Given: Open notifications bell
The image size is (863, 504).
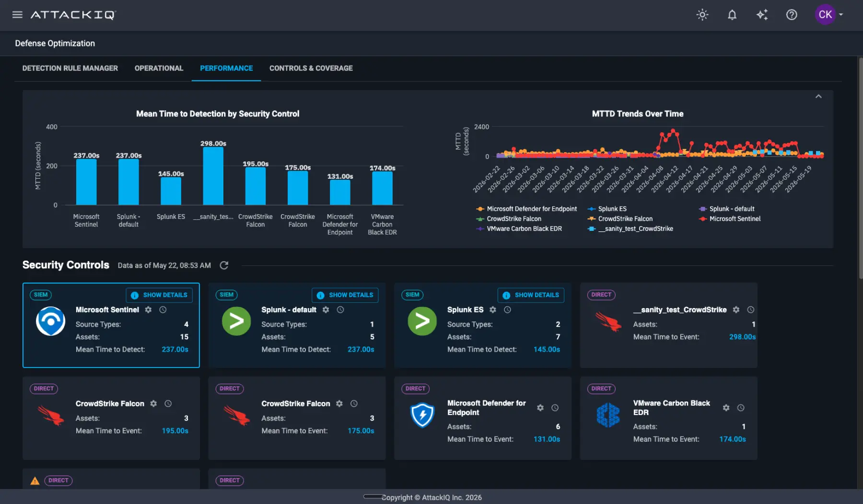Looking at the screenshot, I should point(732,14).
